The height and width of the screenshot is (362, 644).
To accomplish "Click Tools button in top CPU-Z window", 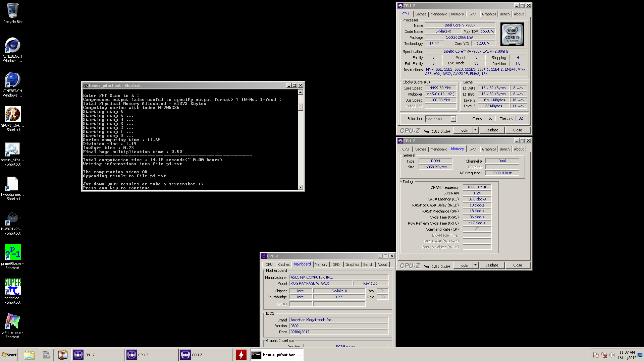I will coord(463,130).
